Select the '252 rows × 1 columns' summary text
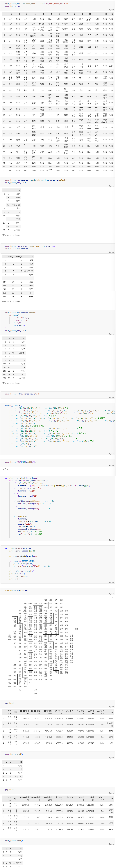Image resolution: width=116 pixels, height=868 pixels. (x=11, y=235)
